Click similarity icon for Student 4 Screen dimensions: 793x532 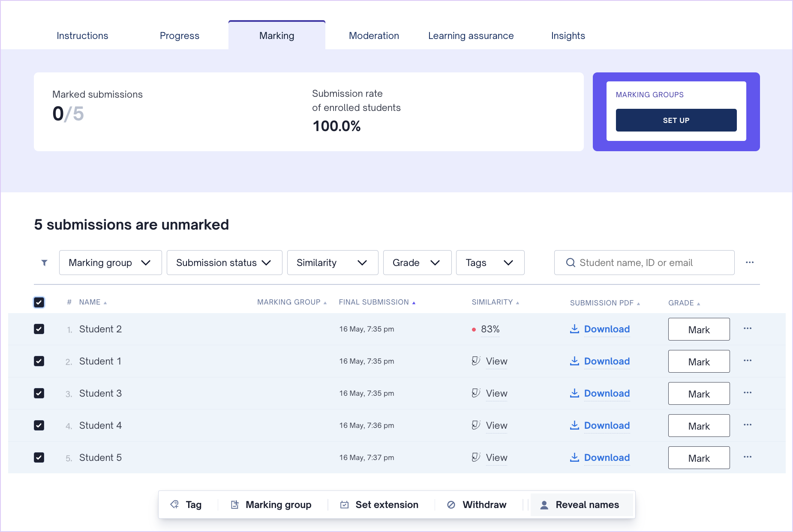(476, 425)
